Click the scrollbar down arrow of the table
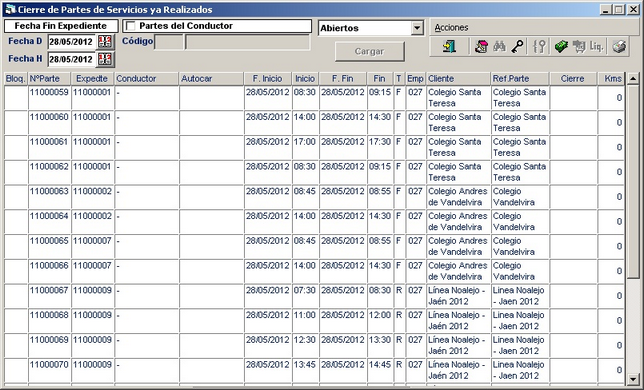This screenshot has height=390, width=644. tap(633, 379)
